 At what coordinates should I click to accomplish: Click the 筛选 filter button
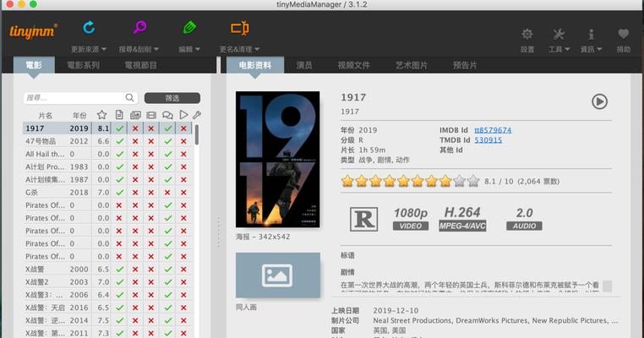[x=172, y=98]
